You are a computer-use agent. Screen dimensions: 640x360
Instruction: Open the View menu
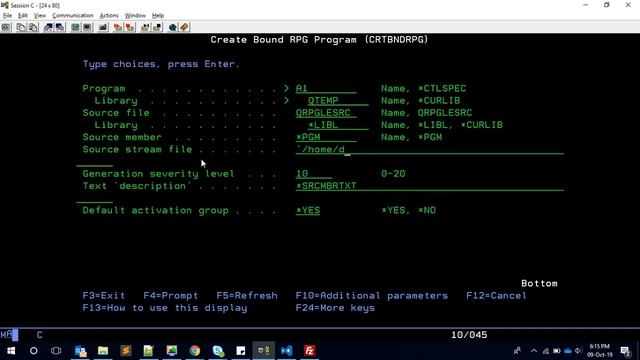point(40,16)
